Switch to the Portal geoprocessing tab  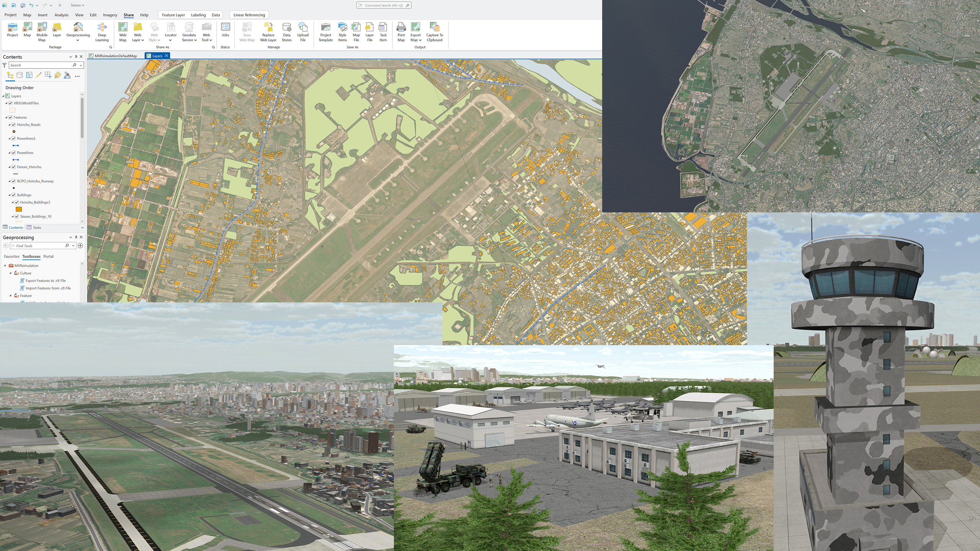click(x=48, y=257)
